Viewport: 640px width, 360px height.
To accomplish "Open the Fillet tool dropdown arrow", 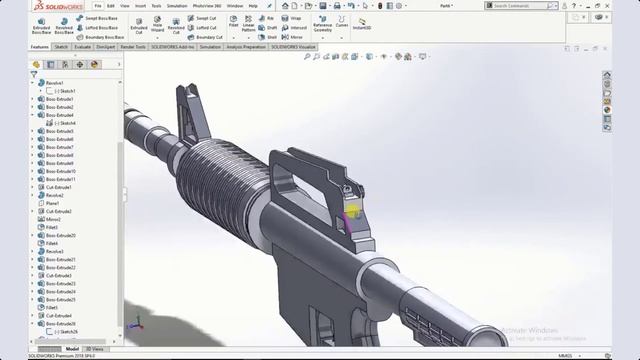I will (233, 38).
